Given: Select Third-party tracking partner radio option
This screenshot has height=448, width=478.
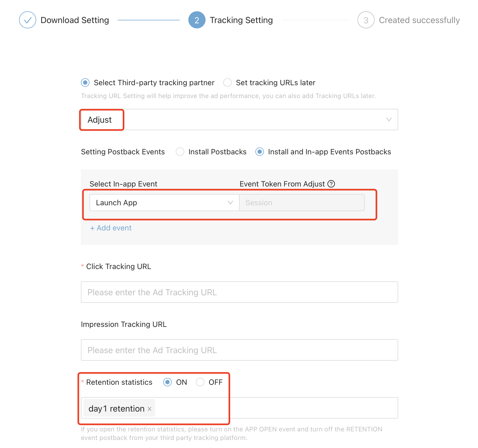Looking at the screenshot, I should (x=85, y=83).
